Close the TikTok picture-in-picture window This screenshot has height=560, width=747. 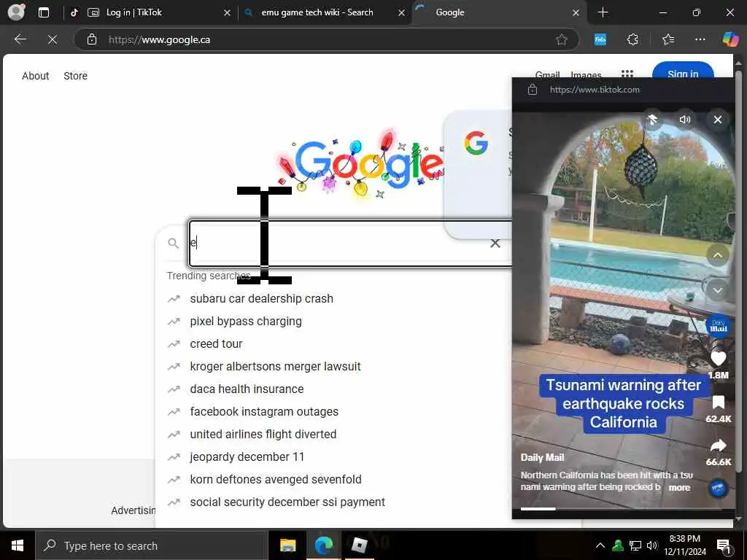point(718,120)
